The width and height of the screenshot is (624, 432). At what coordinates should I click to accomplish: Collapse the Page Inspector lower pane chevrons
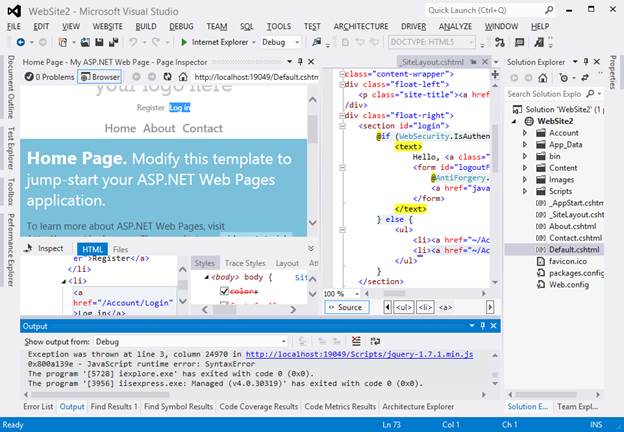pyautogui.click(x=311, y=249)
